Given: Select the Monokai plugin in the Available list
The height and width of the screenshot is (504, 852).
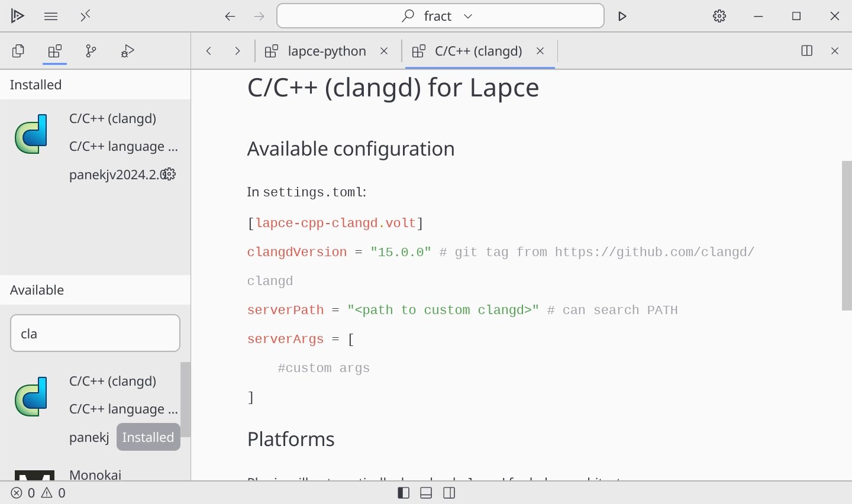Looking at the screenshot, I should (95, 474).
